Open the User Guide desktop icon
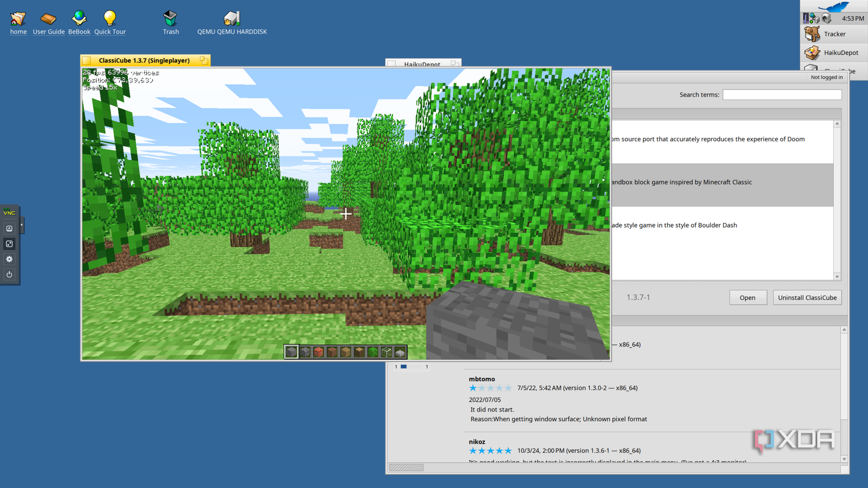Image resolution: width=868 pixels, height=488 pixels. [48, 23]
